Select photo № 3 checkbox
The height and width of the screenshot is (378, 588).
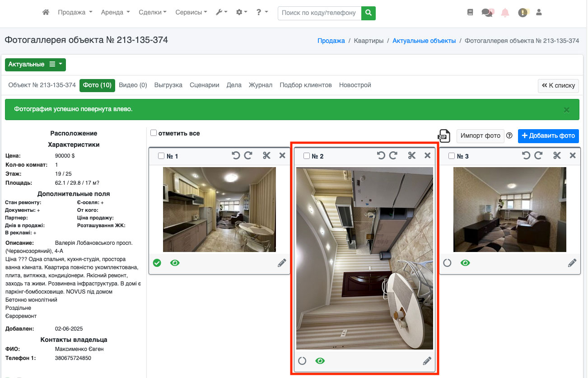tap(452, 156)
